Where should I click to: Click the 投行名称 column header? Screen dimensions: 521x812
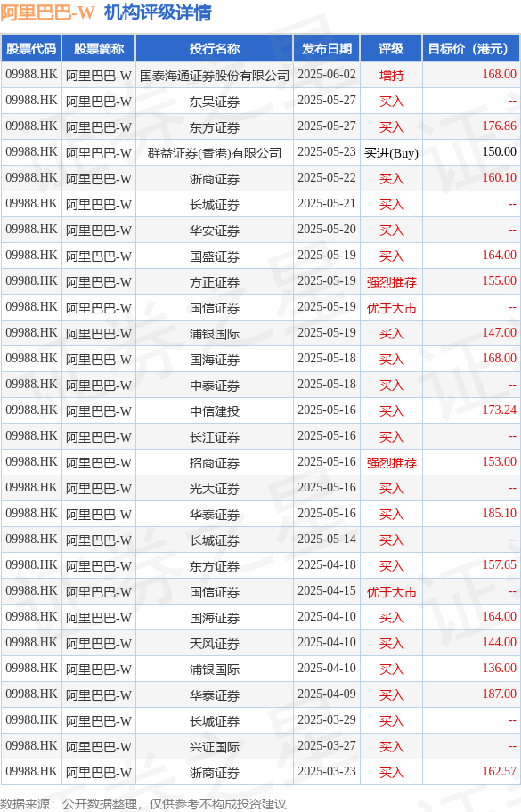(215, 49)
